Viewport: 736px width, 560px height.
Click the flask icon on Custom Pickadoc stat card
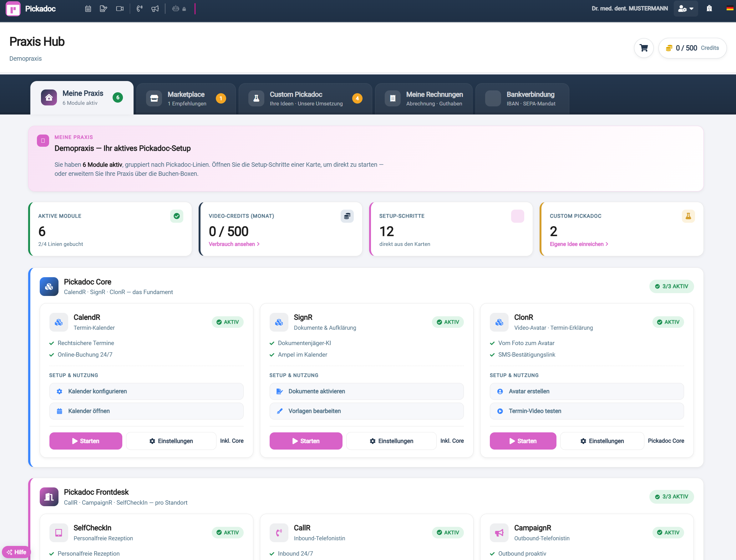coord(688,216)
